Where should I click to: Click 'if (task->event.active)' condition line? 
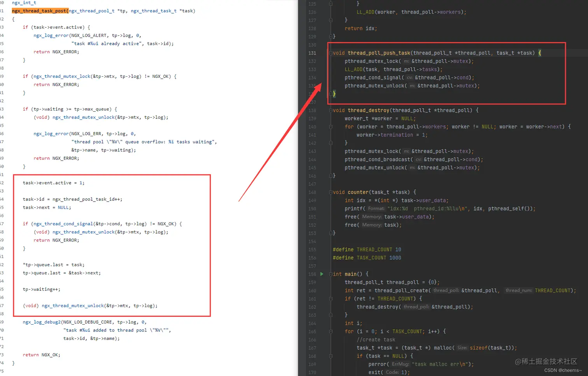[56, 27]
